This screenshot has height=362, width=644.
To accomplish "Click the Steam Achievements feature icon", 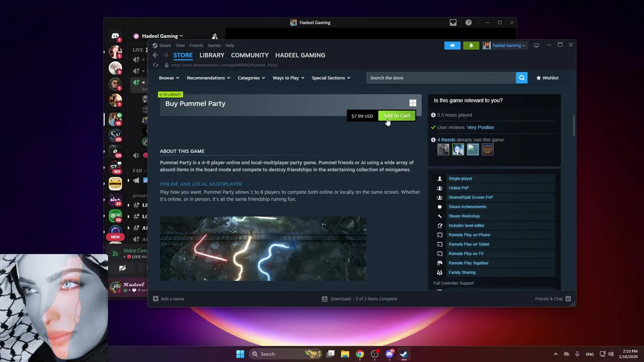I will (x=440, y=207).
